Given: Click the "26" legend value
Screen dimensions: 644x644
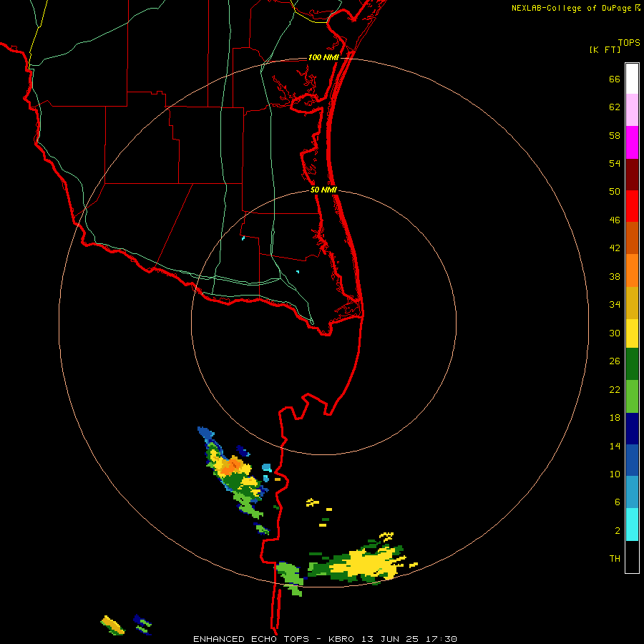Looking at the screenshot, I should pos(615,361).
